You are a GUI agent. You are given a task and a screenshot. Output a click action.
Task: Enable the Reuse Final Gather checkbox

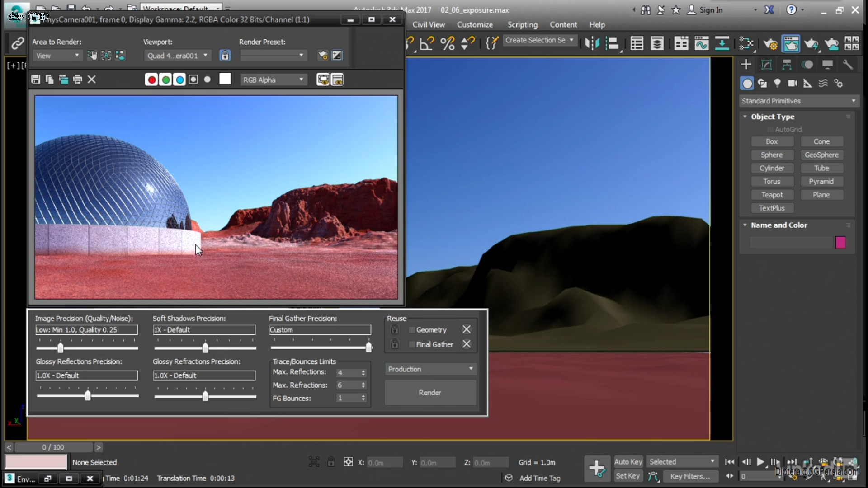(x=412, y=345)
